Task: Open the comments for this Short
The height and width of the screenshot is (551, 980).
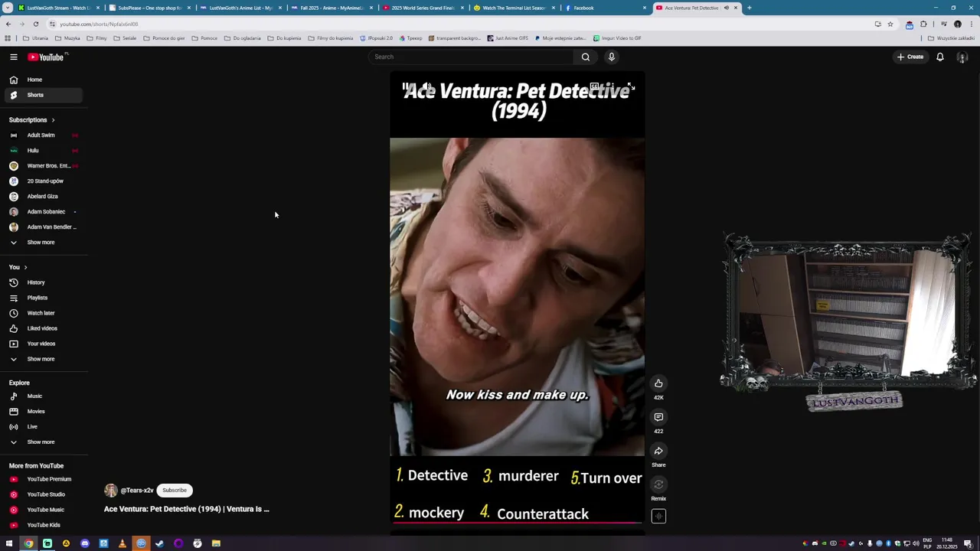Action: 658,417
